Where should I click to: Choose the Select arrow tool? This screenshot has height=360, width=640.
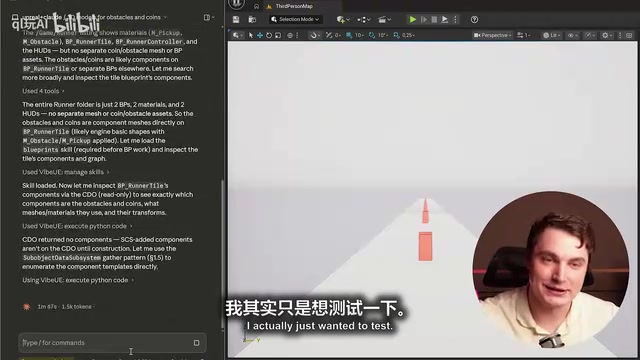click(251, 35)
